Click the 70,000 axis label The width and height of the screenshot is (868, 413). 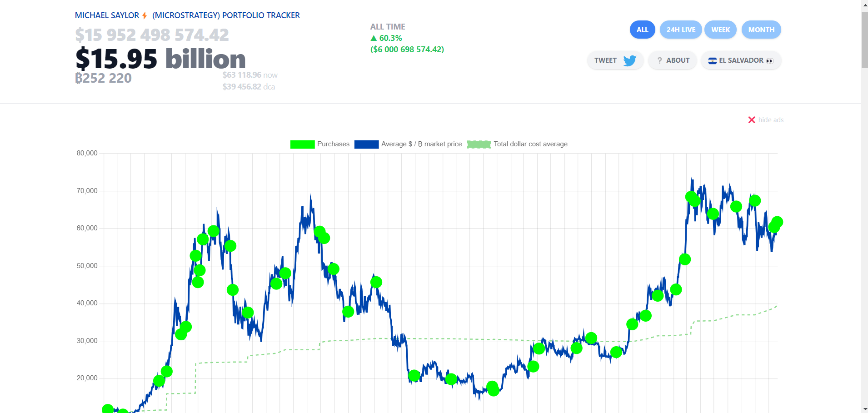point(87,191)
